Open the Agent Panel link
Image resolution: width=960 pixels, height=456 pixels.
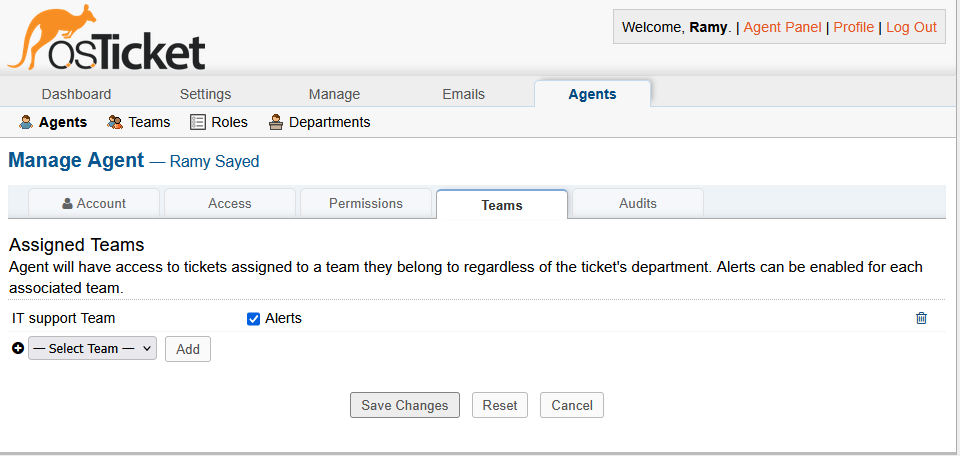783,27
